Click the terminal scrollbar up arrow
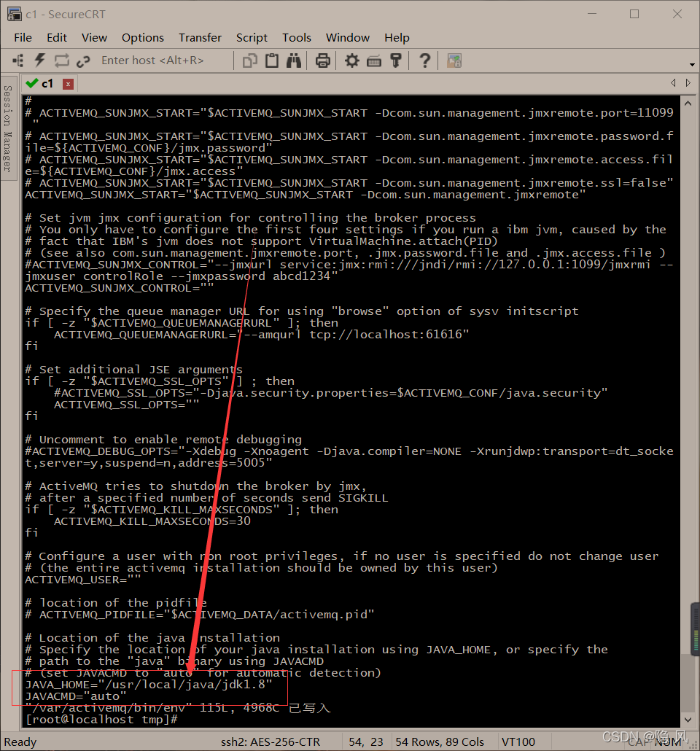 688,103
